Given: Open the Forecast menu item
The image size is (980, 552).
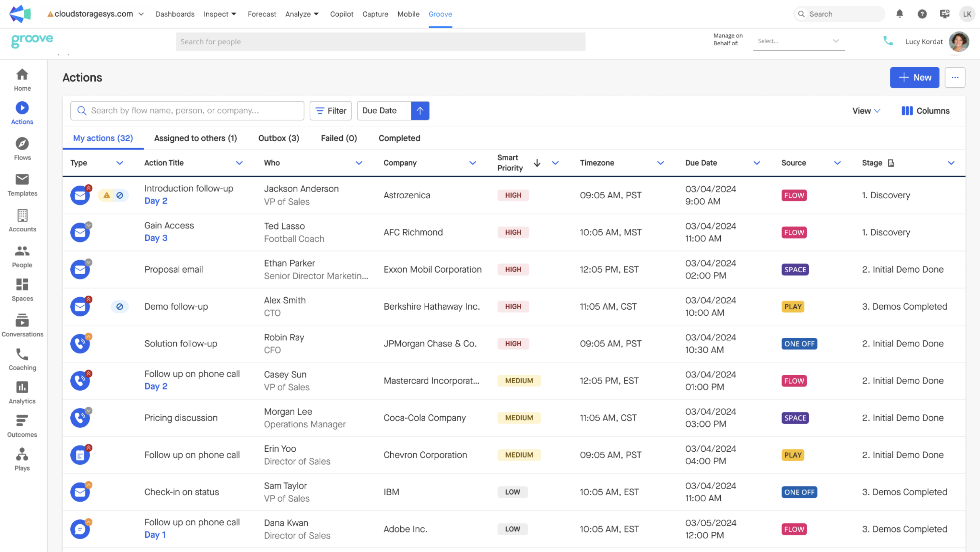Looking at the screenshot, I should [262, 14].
